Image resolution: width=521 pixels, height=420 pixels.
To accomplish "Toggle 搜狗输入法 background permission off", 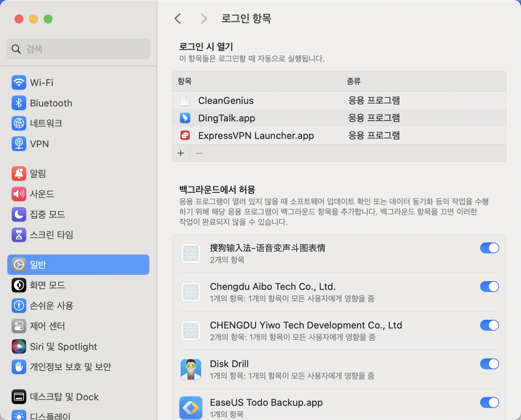I will [490, 248].
